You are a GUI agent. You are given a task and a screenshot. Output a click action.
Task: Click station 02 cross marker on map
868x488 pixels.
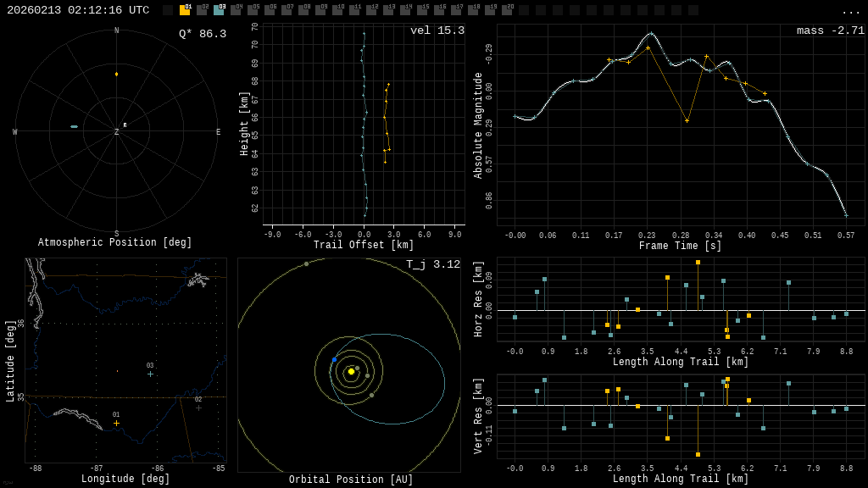point(198,408)
